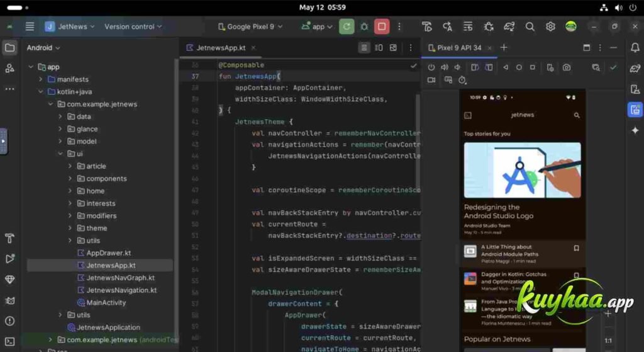
Task: Rotate emulator left
Action: pyautogui.click(x=474, y=67)
